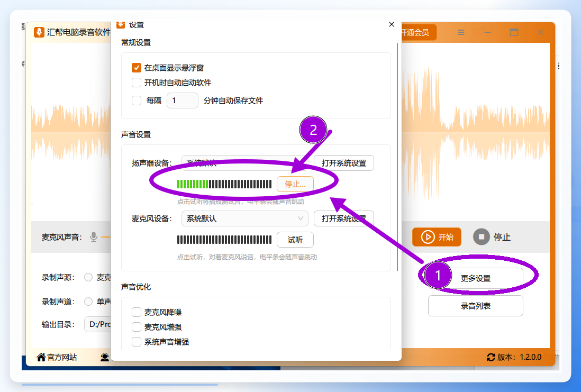Click the 版本: 1.2.0.0 text
Screen dimensions: 581x392
[x=519, y=357]
